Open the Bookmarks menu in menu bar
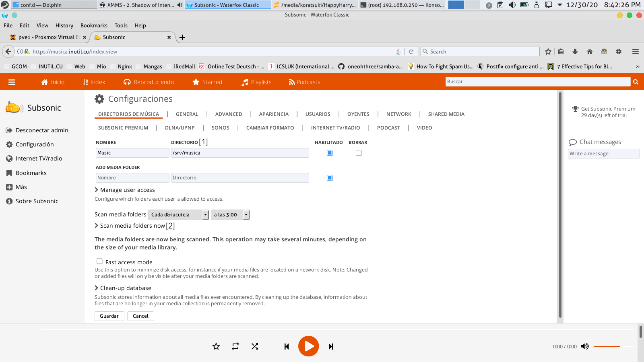 tap(94, 25)
